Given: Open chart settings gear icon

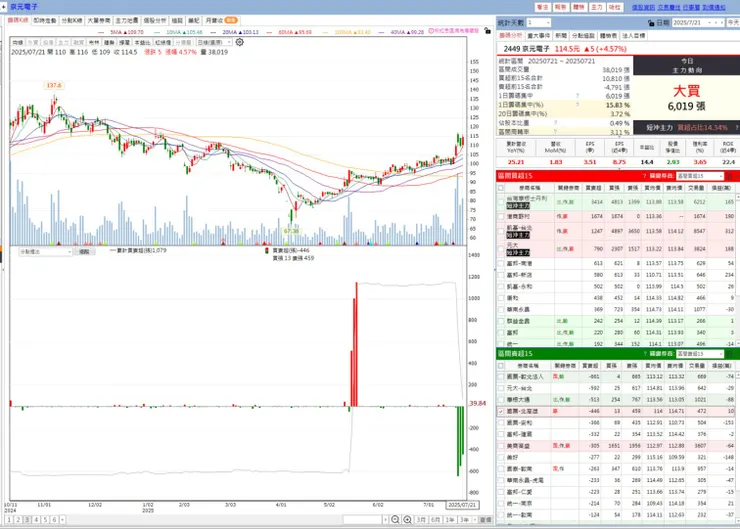Looking at the screenshot, I should tap(240, 42).
